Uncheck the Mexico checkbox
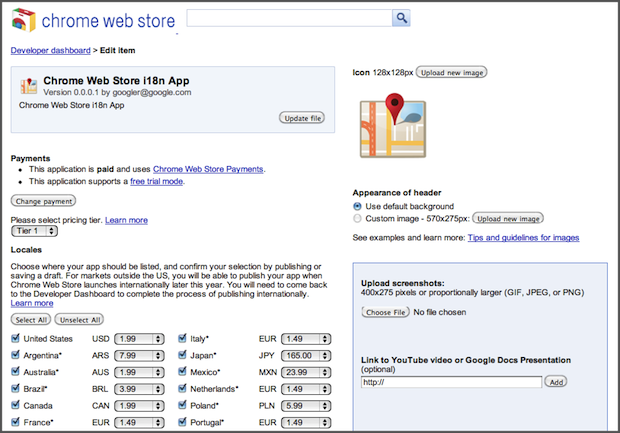 182,371
